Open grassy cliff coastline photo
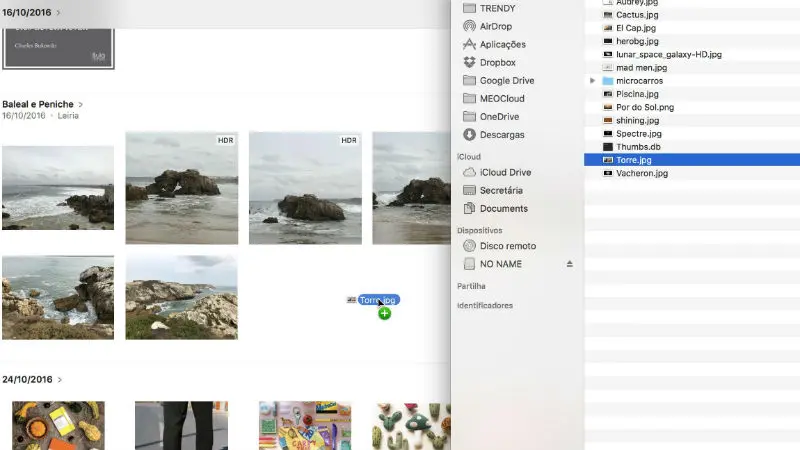 182,297
